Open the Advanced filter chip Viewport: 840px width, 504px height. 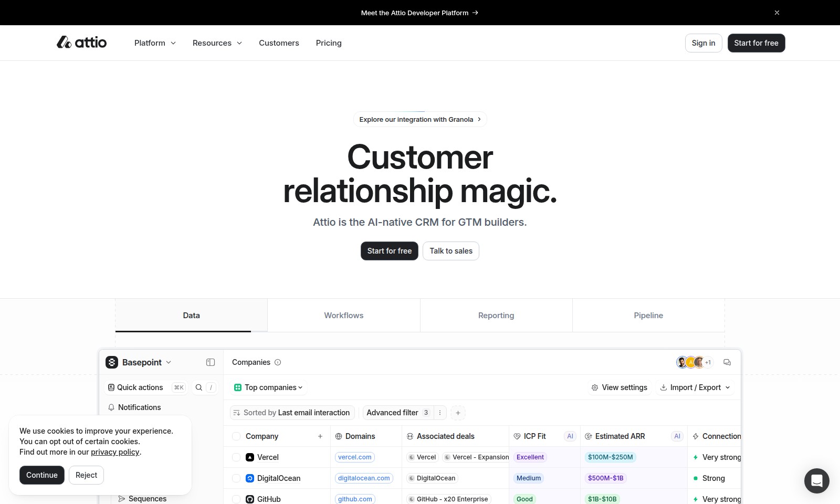pyautogui.click(x=398, y=413)
